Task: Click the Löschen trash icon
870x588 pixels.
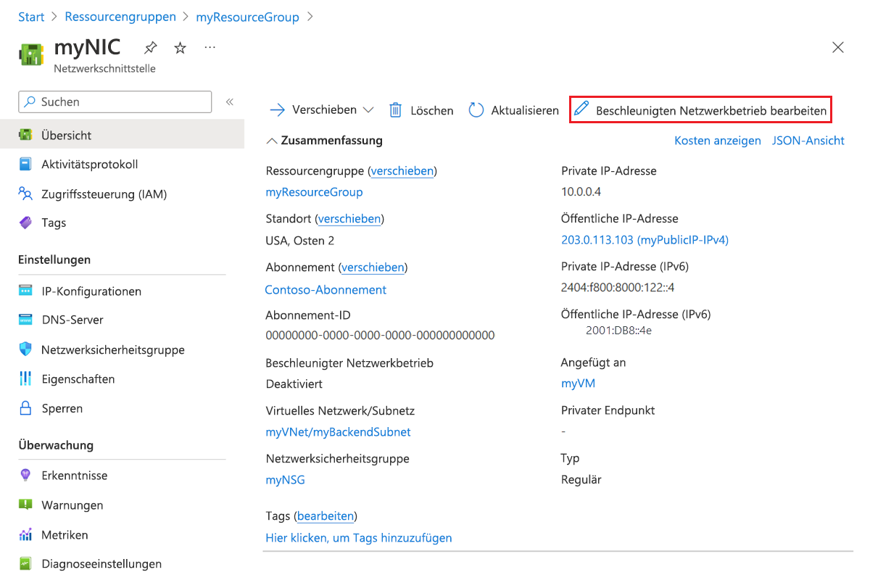Action: [395, 109]
